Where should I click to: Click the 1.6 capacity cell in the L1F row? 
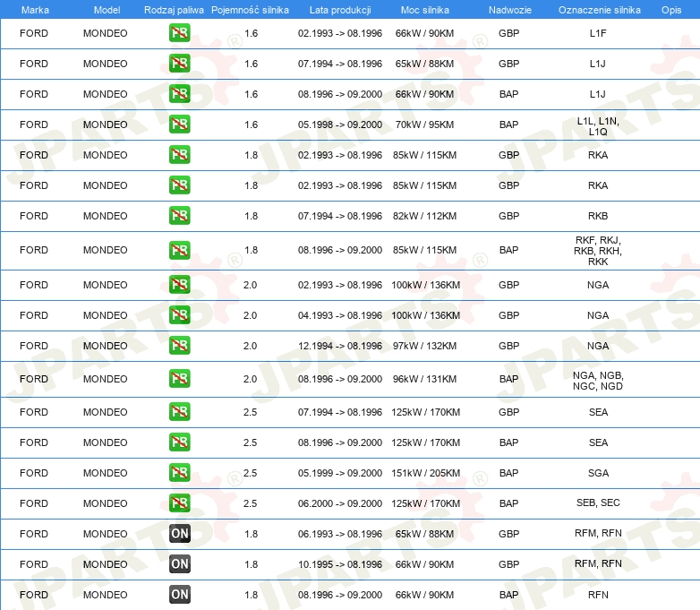click(x=251, y=33)
